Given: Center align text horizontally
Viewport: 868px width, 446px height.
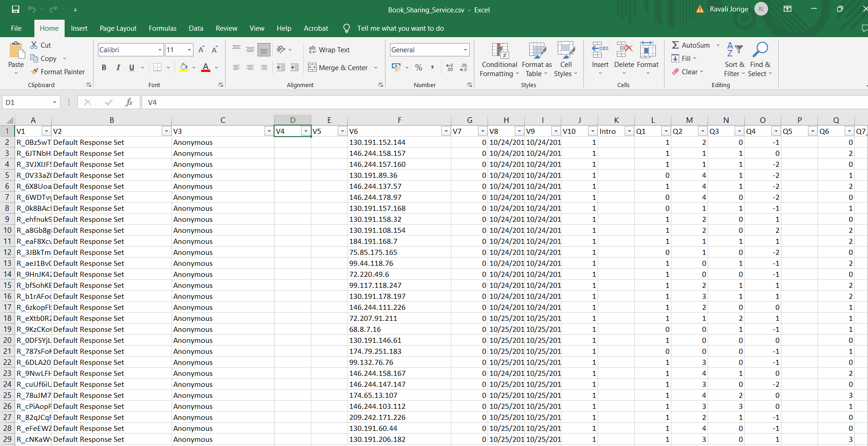Looking at the screenshot, I should [x=250, y=67].
